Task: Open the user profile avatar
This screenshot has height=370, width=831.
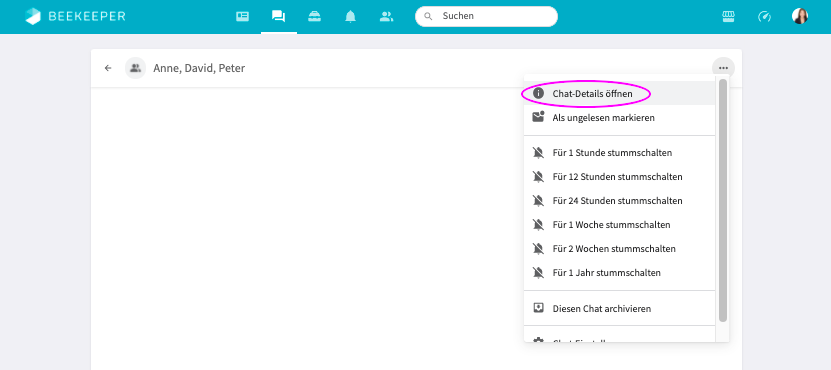Action: pyautogui.click(x=800, y=16)
